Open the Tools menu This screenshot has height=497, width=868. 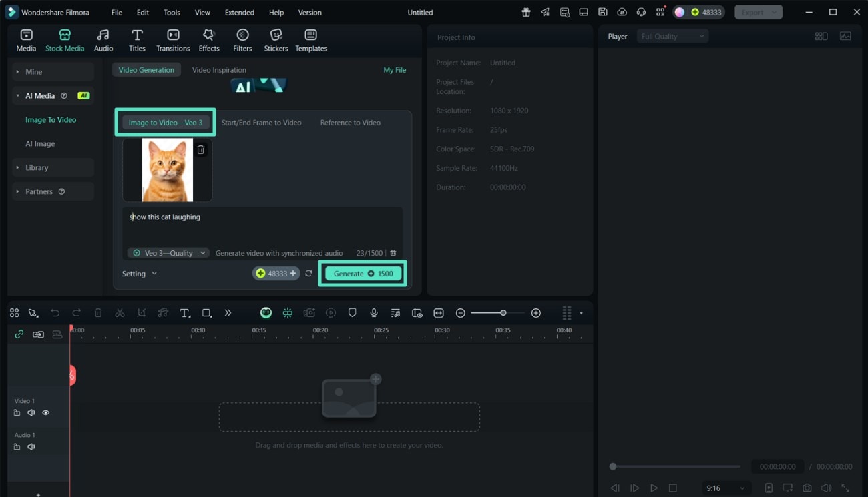[172, 12]
